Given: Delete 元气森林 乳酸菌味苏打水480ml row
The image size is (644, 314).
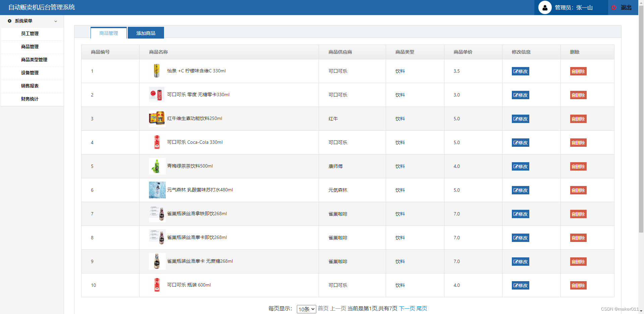Looking at the screenshot, I should click(578, 190).
